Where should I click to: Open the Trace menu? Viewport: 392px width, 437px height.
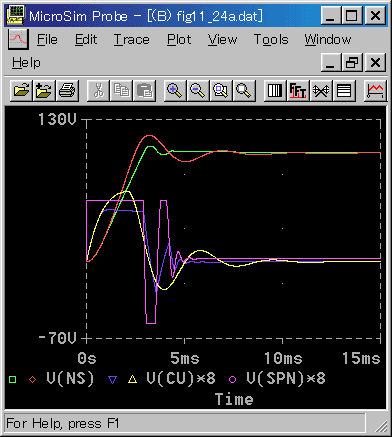pyautogui.click(x=131, y=40)
